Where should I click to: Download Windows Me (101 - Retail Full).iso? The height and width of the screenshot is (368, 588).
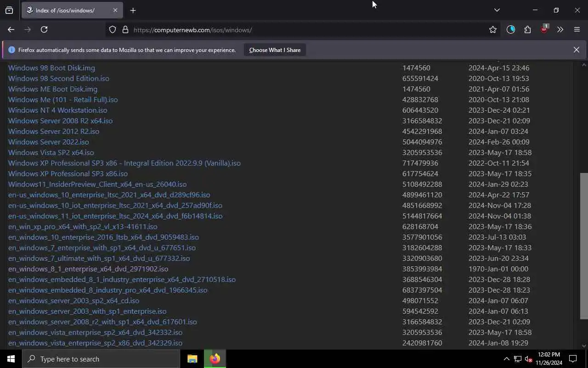point(63,100)
